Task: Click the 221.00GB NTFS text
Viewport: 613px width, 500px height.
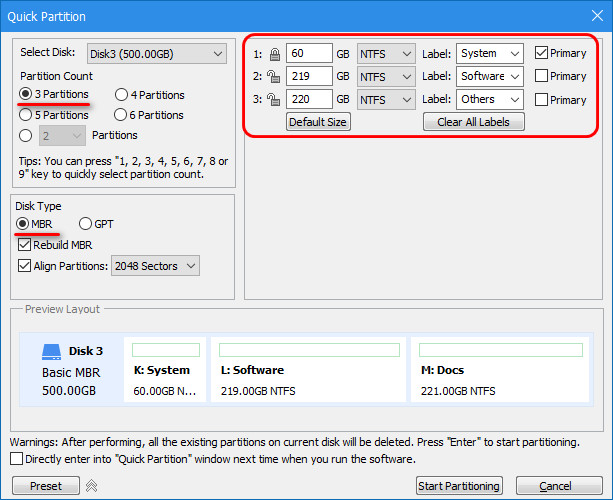Action: (458, 391)
